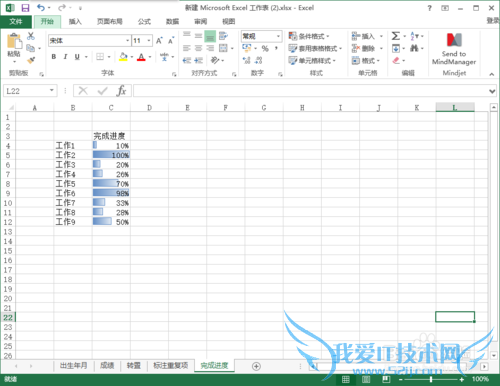Collapse the ribbon with the chevron

(492, 74)
